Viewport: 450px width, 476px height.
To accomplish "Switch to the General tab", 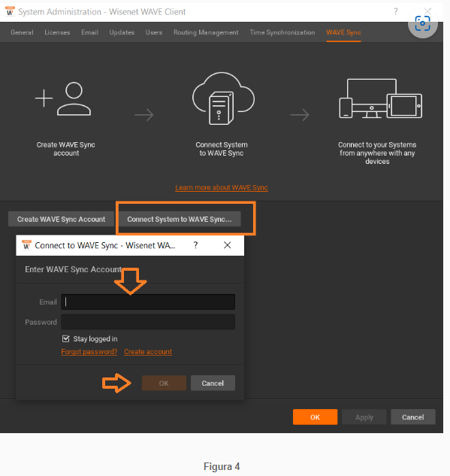I will click(x=22, y=32).
